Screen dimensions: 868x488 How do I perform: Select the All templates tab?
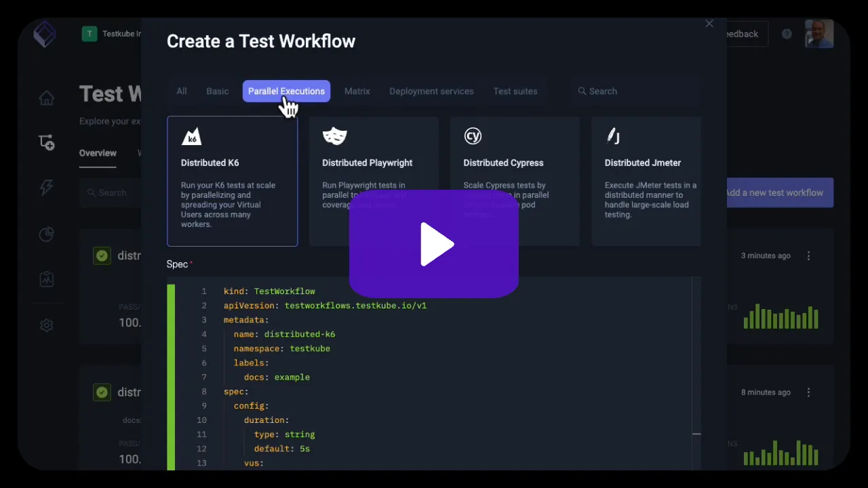182,91
